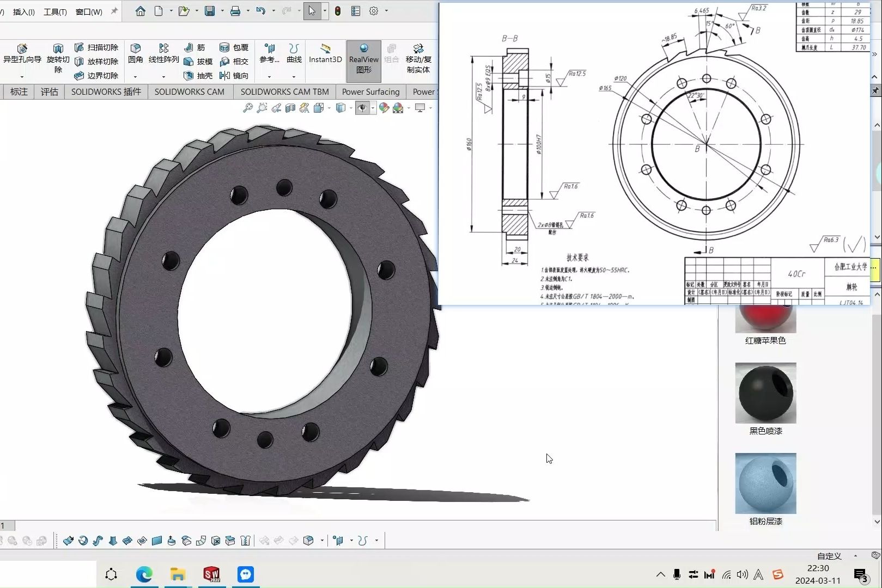Select the Zoom to Fit icon
This screenshot has width=882, height=588.
[249, 108]
